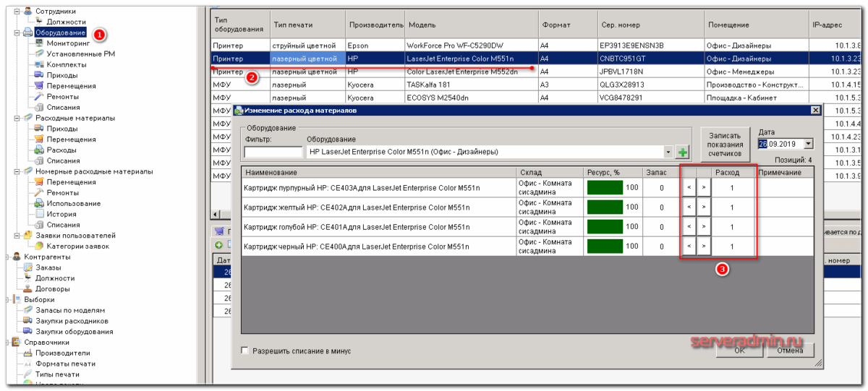Enable Разрешить списание в минус checkbox
This screenshot has width=868, height=391.
point(245,351)
